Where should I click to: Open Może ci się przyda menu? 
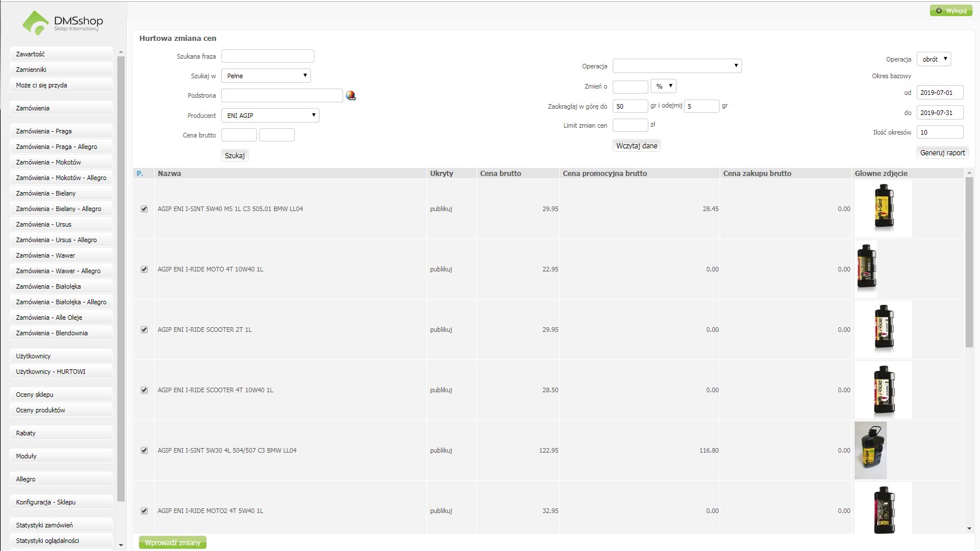click(x=61, y=85)
